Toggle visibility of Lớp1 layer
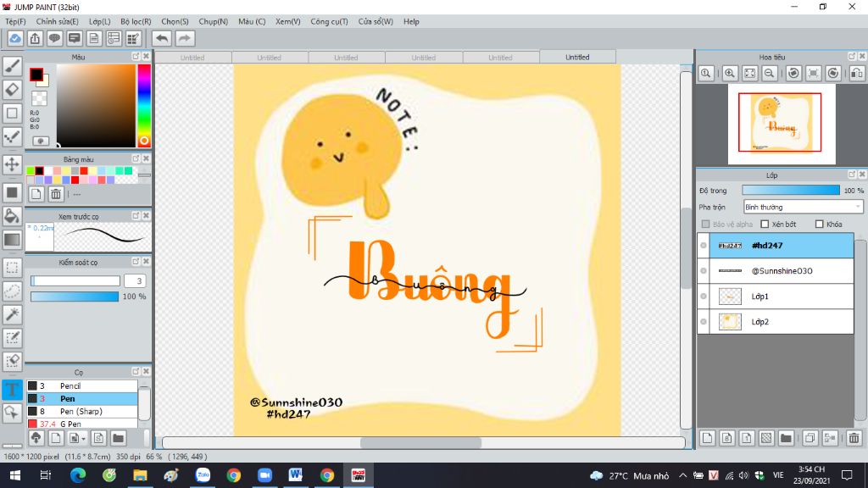 pyautogui.click(x=704, y=297)
